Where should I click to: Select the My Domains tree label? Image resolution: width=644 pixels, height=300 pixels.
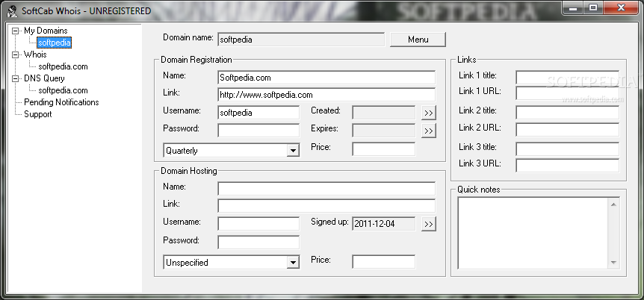click(x=46, y=31)
